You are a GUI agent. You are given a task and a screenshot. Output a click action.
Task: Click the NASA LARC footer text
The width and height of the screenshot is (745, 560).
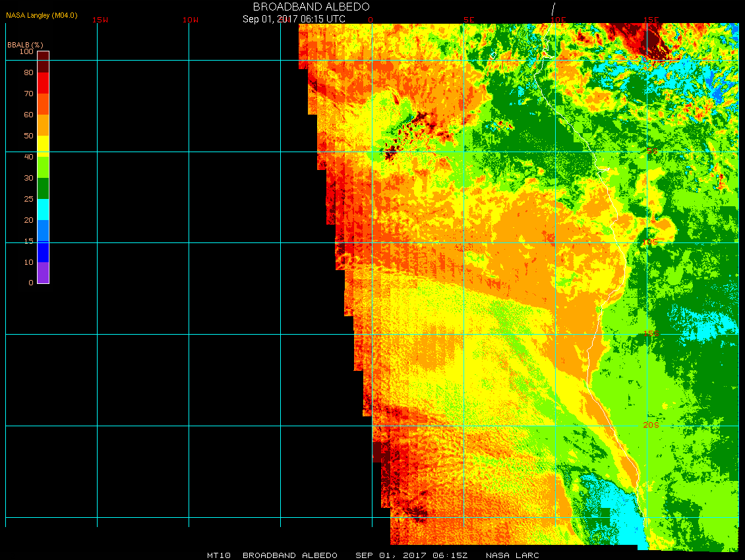513,555
